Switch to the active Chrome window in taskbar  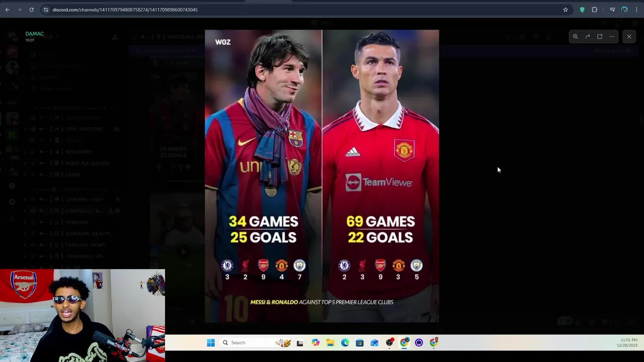[405, 343]
